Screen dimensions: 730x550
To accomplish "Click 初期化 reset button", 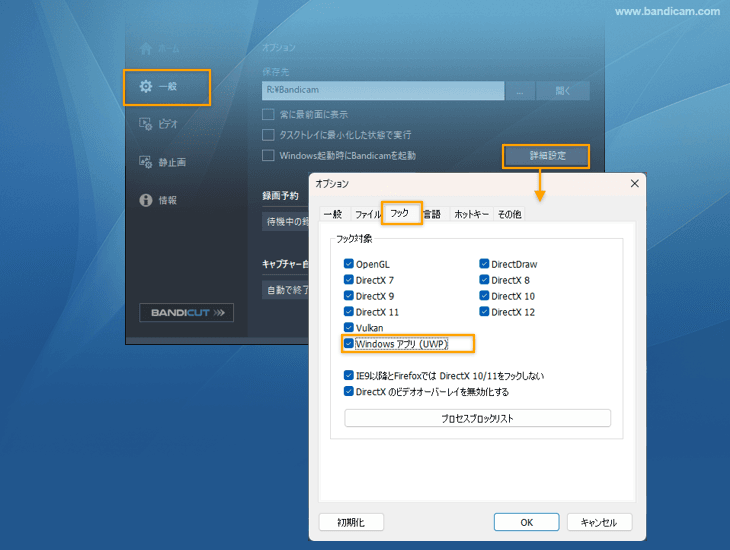I will coord(351,522).
